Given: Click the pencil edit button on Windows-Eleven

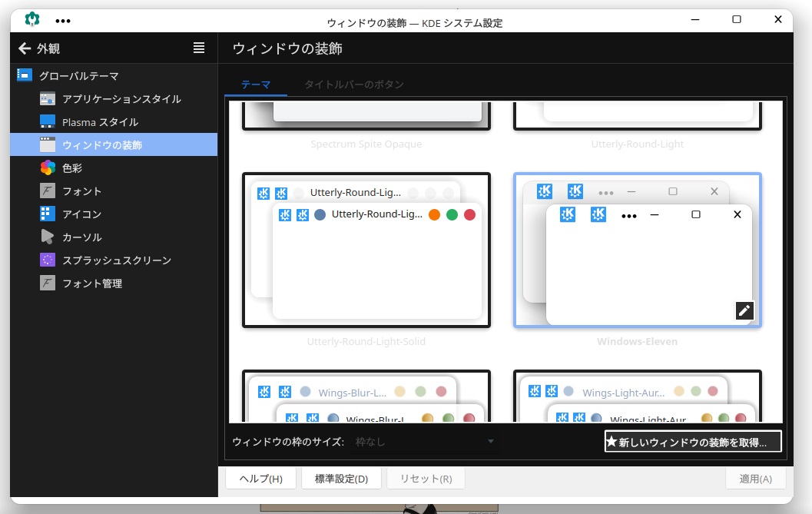Looking at the screenshot, I should 744,310.
